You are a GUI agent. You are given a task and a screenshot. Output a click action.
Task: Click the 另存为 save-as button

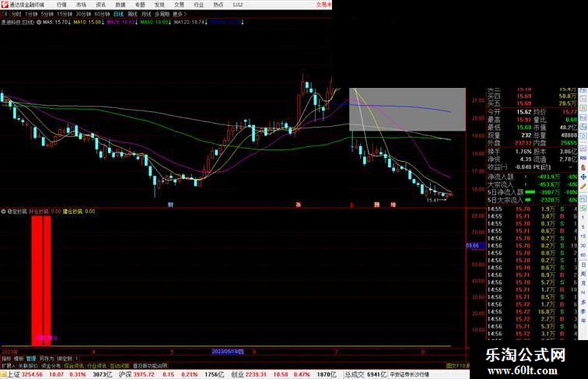(x=47, y=358)
